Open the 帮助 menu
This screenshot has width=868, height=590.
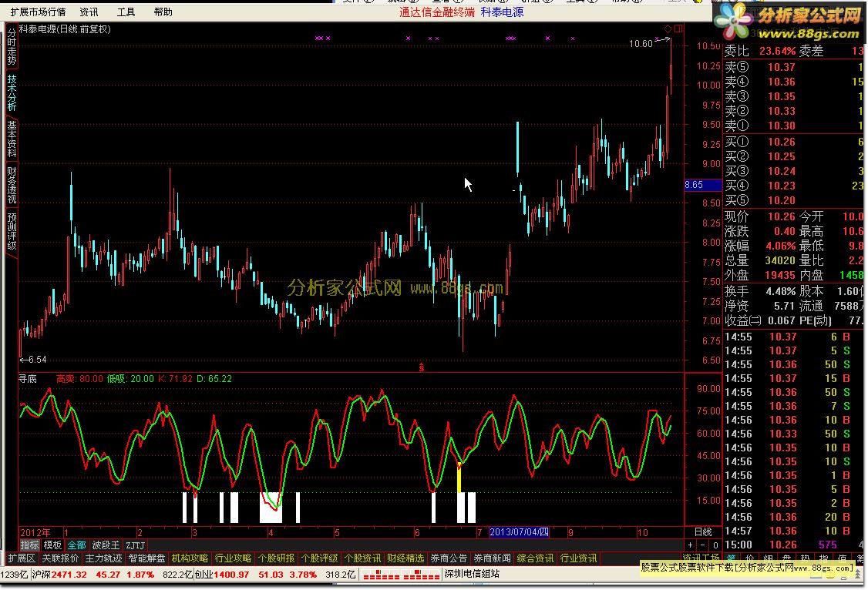[163, 12]
